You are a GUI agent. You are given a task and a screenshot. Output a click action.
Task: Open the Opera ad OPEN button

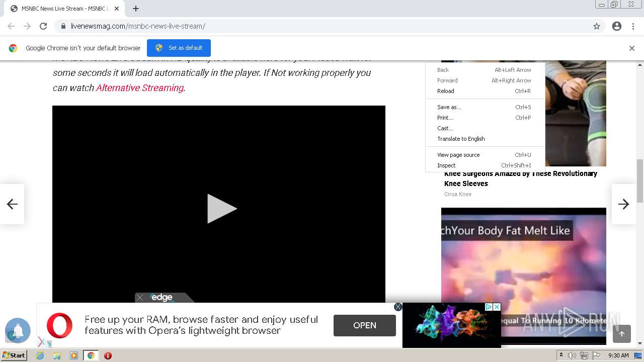(365, 325)
